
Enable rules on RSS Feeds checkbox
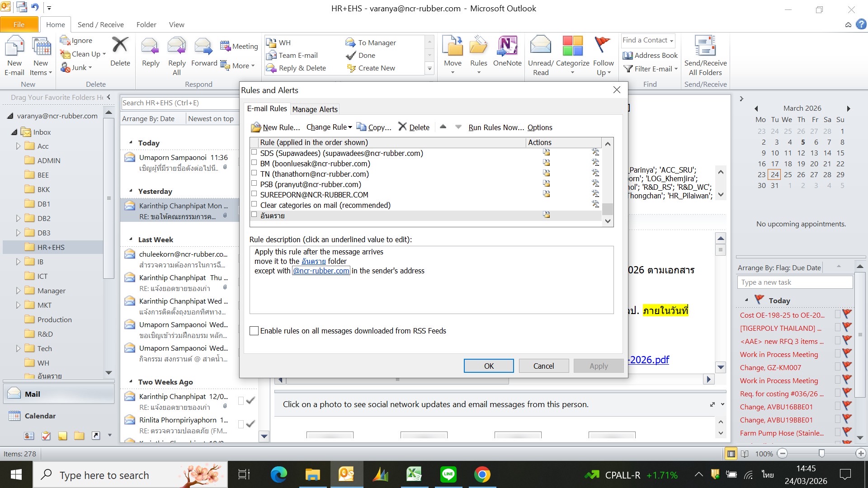click(254, 331)
